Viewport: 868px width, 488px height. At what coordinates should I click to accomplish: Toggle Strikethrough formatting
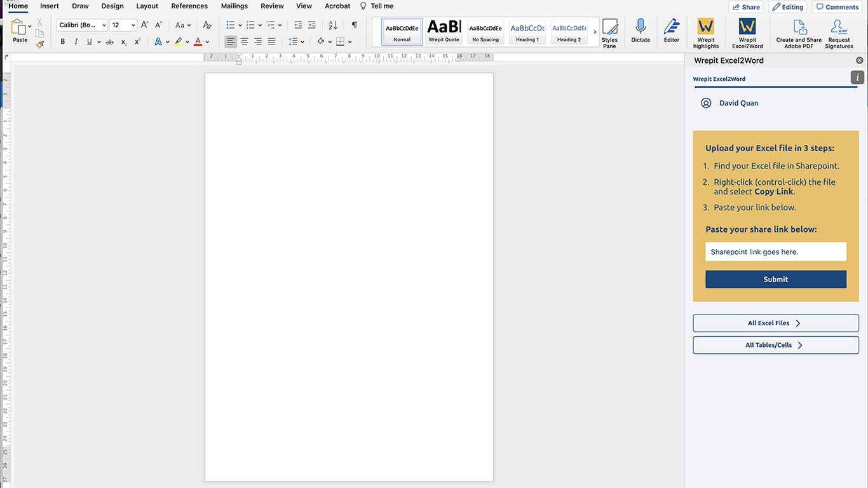[110, 42]
